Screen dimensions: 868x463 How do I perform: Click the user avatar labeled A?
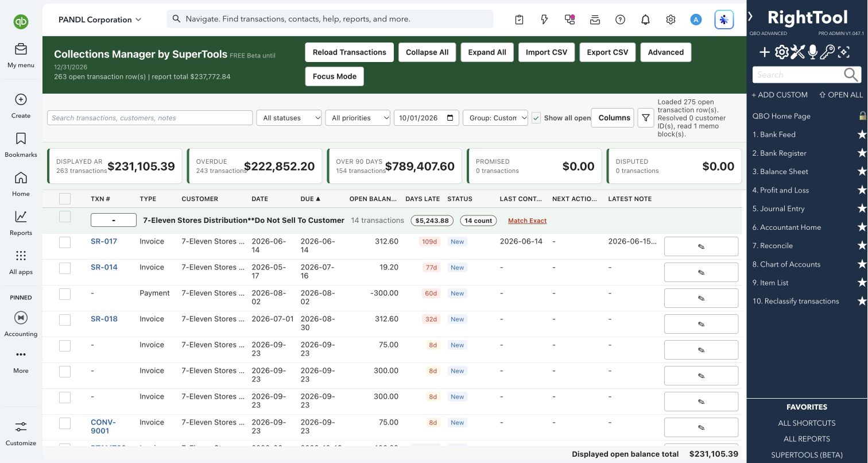[696, 20]
